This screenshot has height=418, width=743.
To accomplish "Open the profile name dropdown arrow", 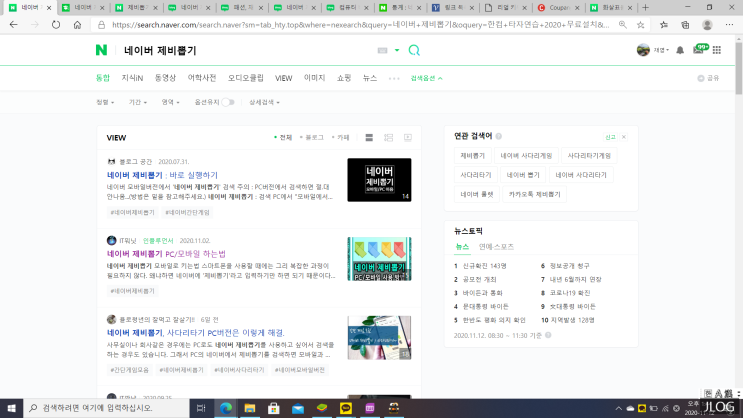I will tap(668, 50).
